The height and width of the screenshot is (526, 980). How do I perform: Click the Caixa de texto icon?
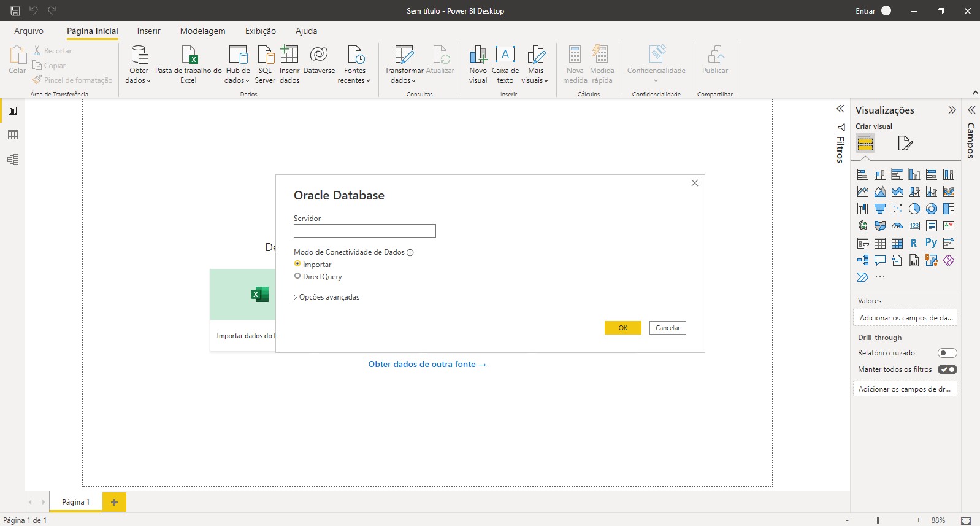click(x=505, y=55)
